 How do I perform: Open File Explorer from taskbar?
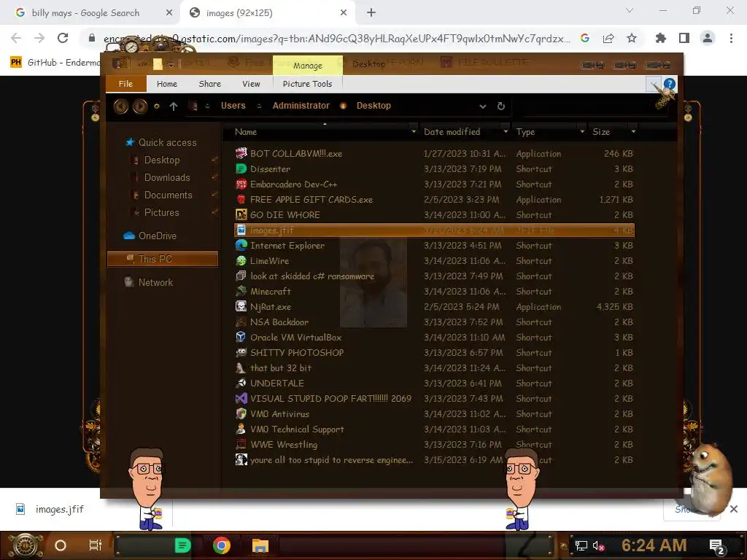260,545
